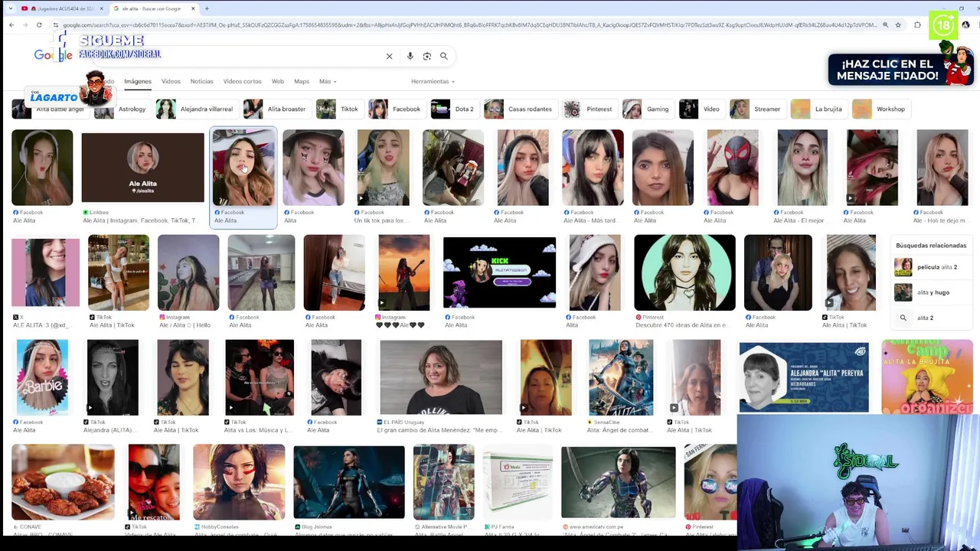Open the Barbie poster image result
The image size is (980, 551).
[42, 377]
